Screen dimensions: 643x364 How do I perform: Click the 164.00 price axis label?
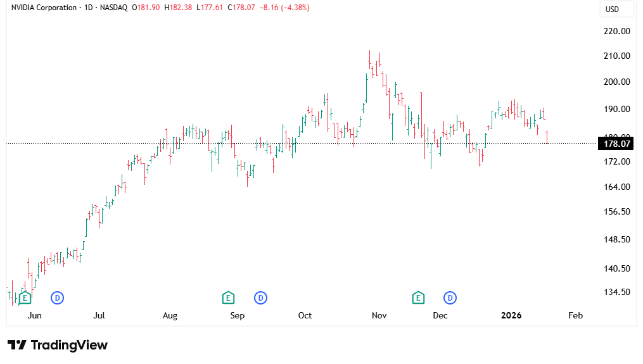pyautogui.click(x=616, y=187)
